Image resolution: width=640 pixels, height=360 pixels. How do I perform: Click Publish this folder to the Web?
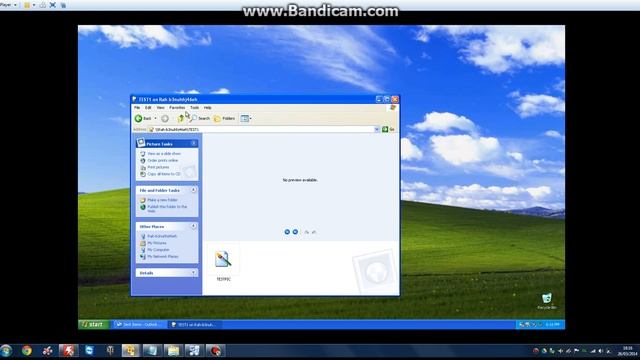(167, 209)
